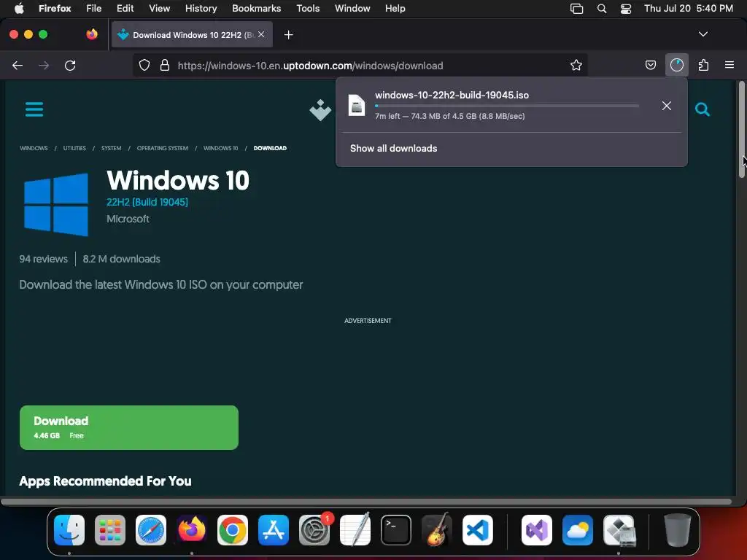Open Visual Studio Code from the Dock
Screen dimensions: 747x560
point(477,530)
